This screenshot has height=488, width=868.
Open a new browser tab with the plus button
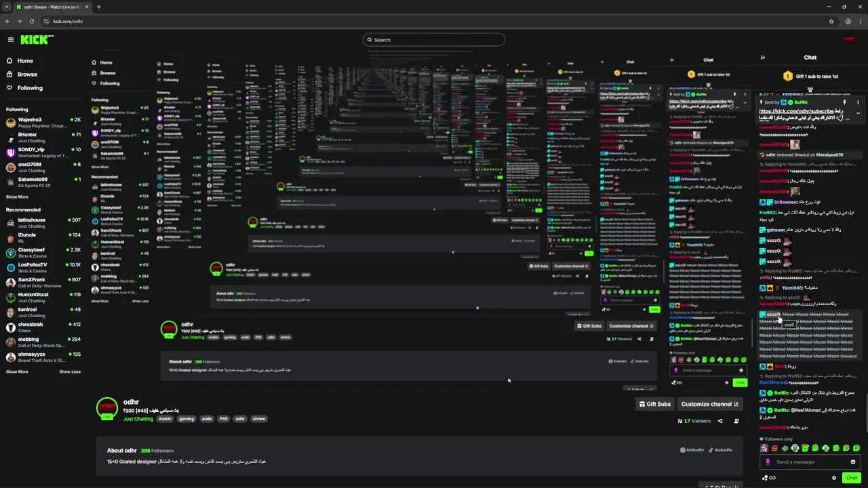pos(98,7)
